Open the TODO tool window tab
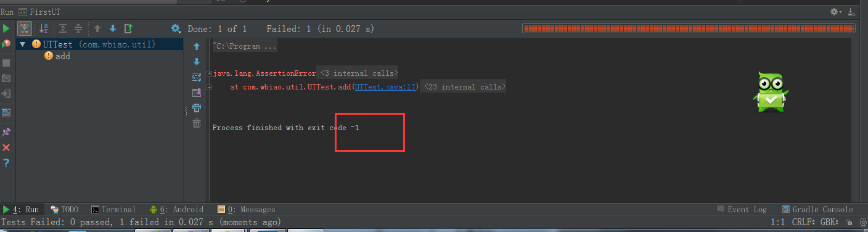 point(64,209)
